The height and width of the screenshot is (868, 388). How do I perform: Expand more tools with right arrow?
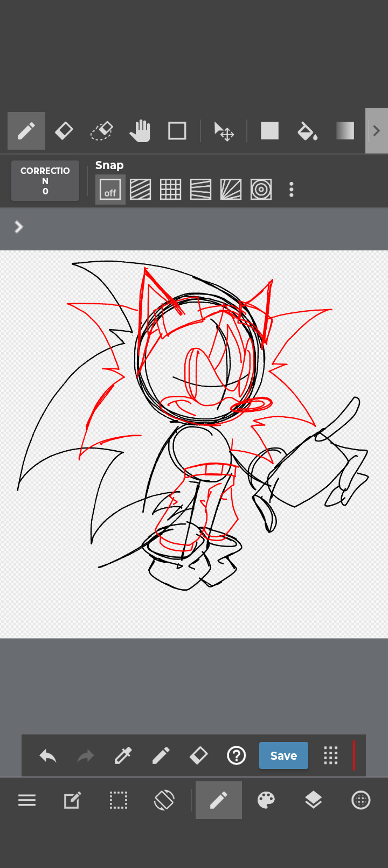click(377, 131)
